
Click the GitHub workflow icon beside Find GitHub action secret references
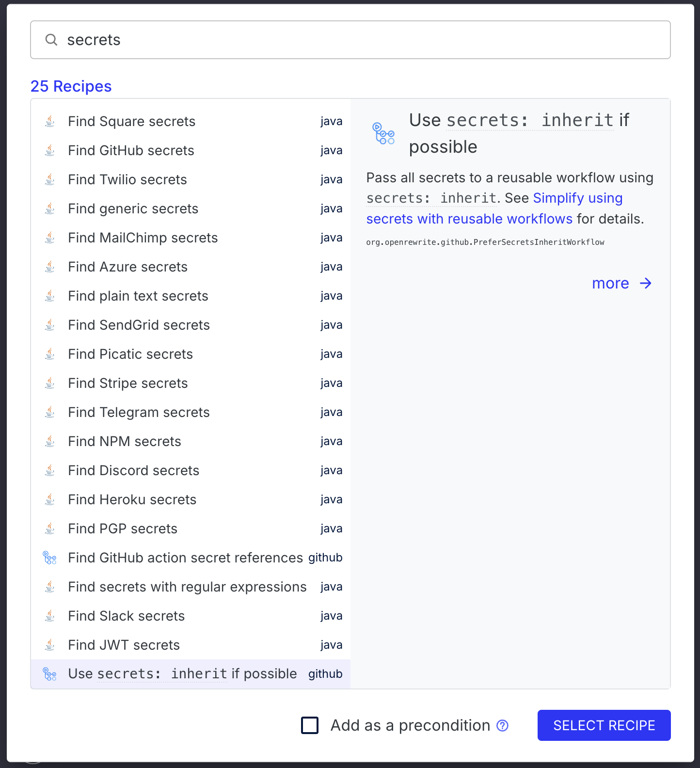[50, 558]
